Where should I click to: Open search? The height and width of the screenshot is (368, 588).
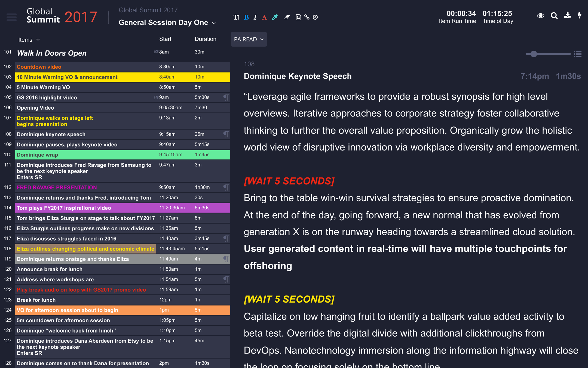(x=554, y=16)
